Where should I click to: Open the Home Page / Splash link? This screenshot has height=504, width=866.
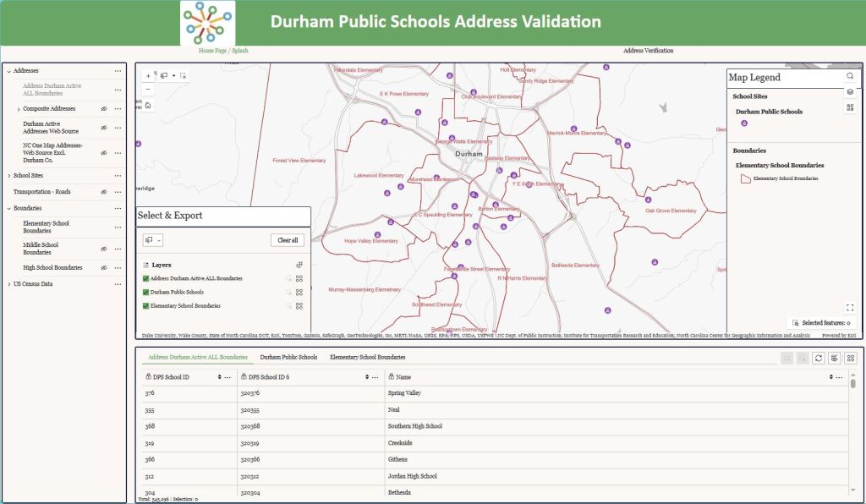point(223,51)
